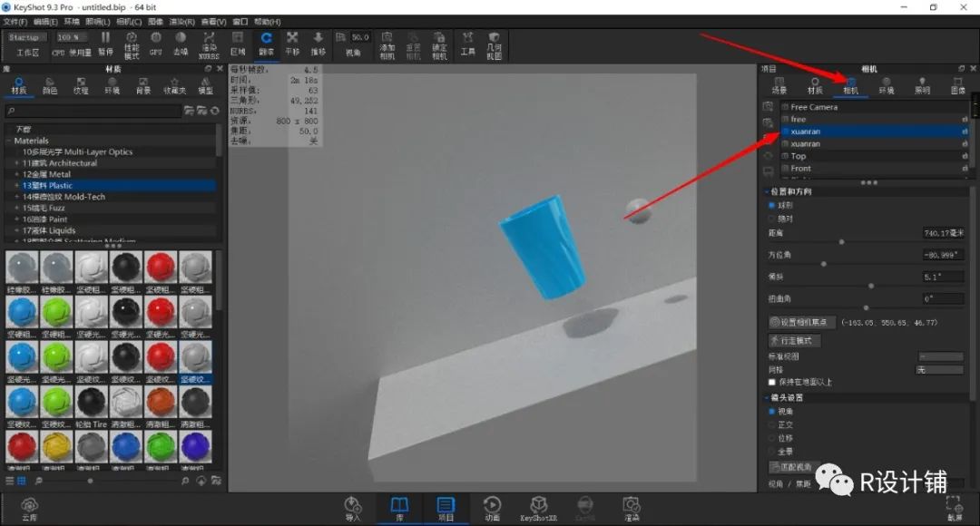The width and height of the screenshot is (980, 526).
Task: Collapse the Position and Orientation (位置和方向) section
Action: 767,191
